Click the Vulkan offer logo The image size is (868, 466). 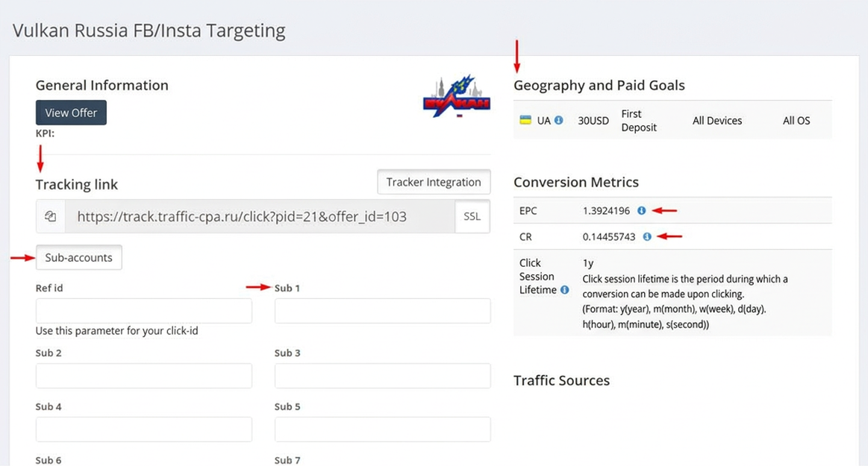pos(457,96)
